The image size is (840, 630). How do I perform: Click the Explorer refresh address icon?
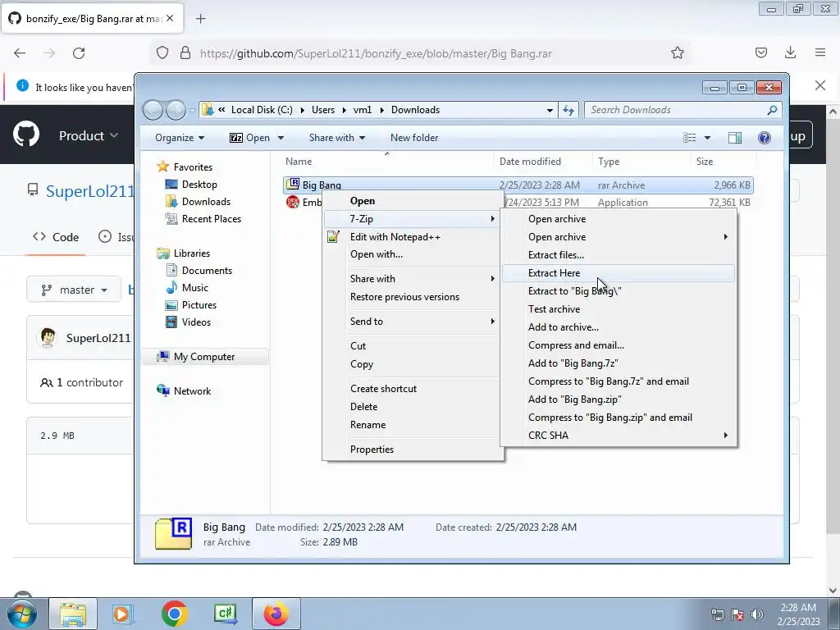568,111
